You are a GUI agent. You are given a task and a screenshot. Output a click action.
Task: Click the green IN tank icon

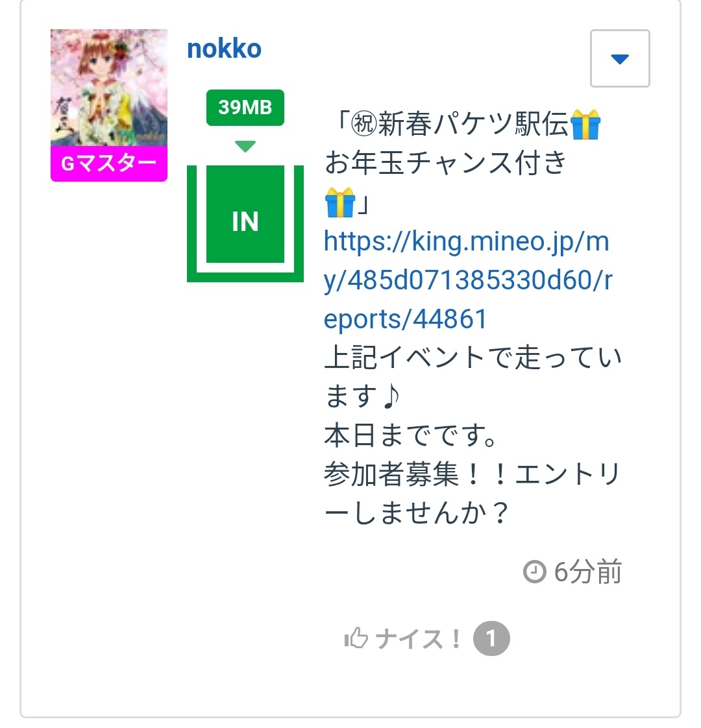point(245,222)
